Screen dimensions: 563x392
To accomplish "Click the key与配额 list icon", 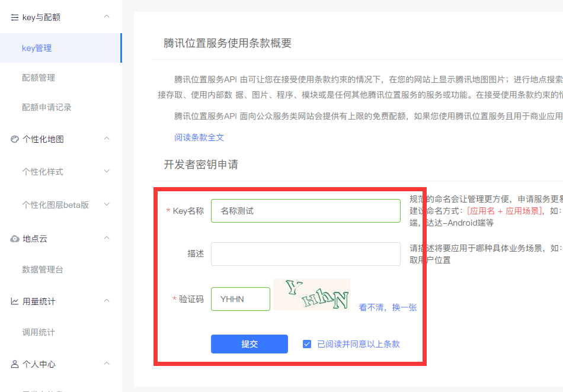I will coord(15,17).
